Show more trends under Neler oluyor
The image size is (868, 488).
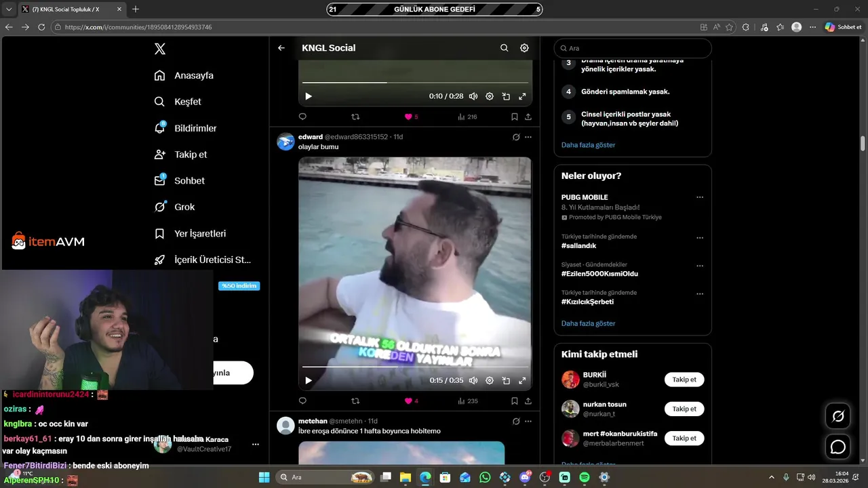tap(588, 323)
